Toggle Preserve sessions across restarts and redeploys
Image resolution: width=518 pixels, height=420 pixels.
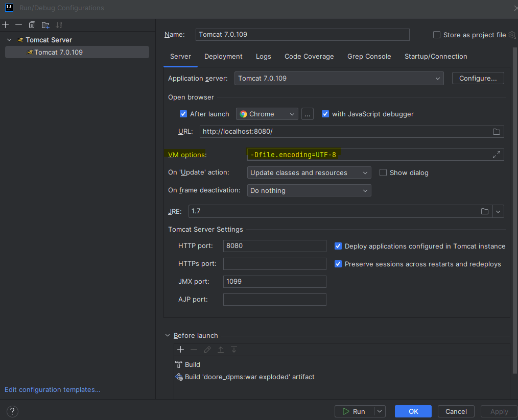click(x=338, y=264)
